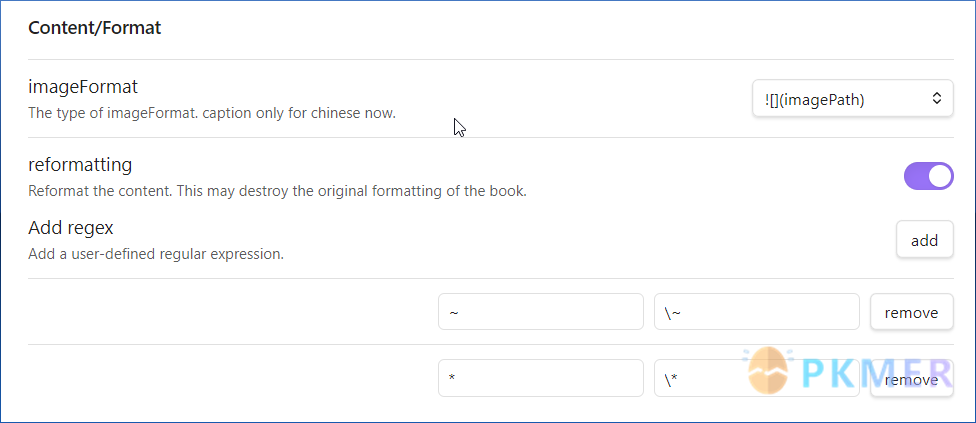Click the Add regex setting name
Screen dimensions: 976x423
click(x=71, y=228)
